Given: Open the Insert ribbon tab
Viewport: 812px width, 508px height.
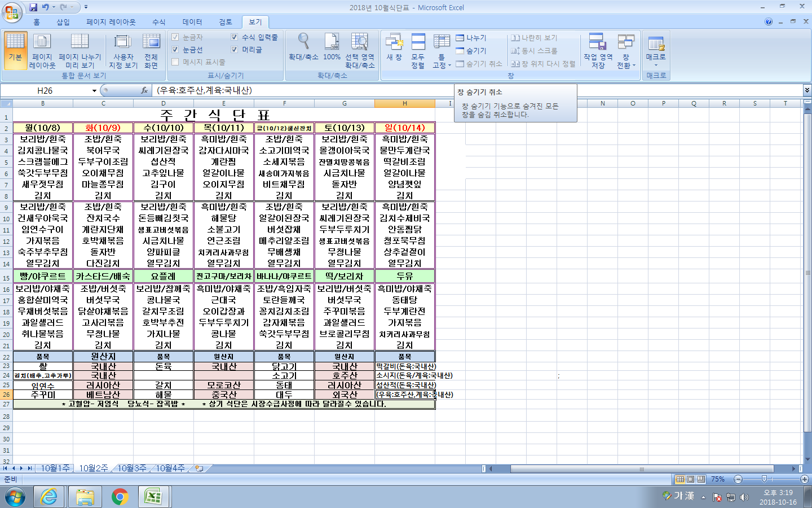Looking at the screenshot, I should click(x=63, y=22).
